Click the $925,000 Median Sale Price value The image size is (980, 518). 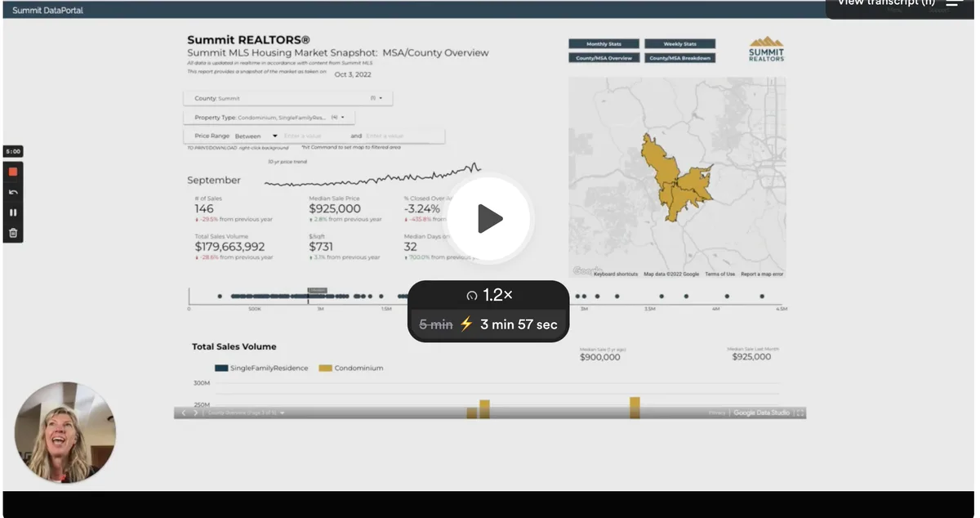pos(335,209)
